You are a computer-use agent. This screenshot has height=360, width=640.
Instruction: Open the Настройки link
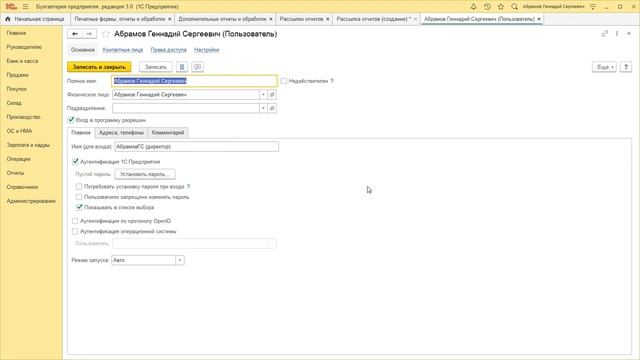point(207,50)
